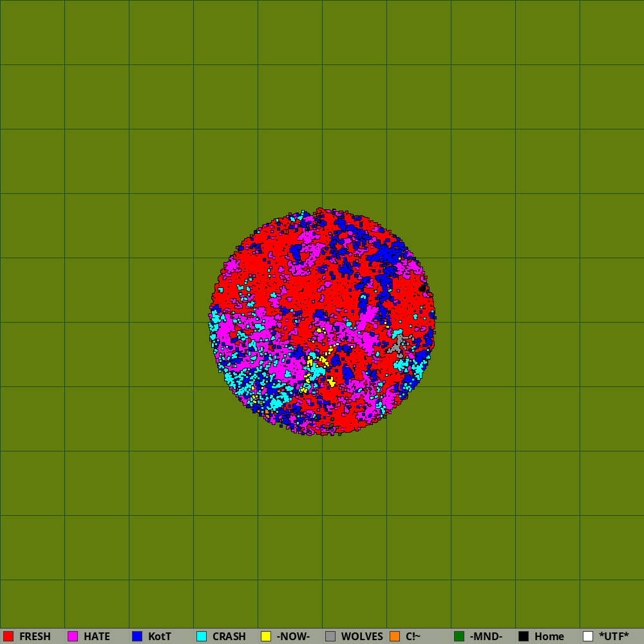Click the FRESH label in the legend
The height and width of the screenshot is (644, 644).
click(35, 637)
